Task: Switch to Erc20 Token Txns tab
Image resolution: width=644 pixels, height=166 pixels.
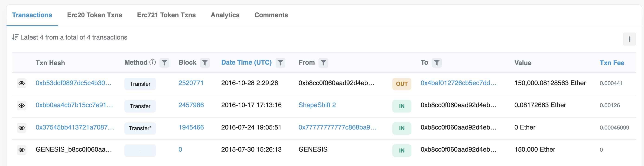Action: tap(94, 15)
